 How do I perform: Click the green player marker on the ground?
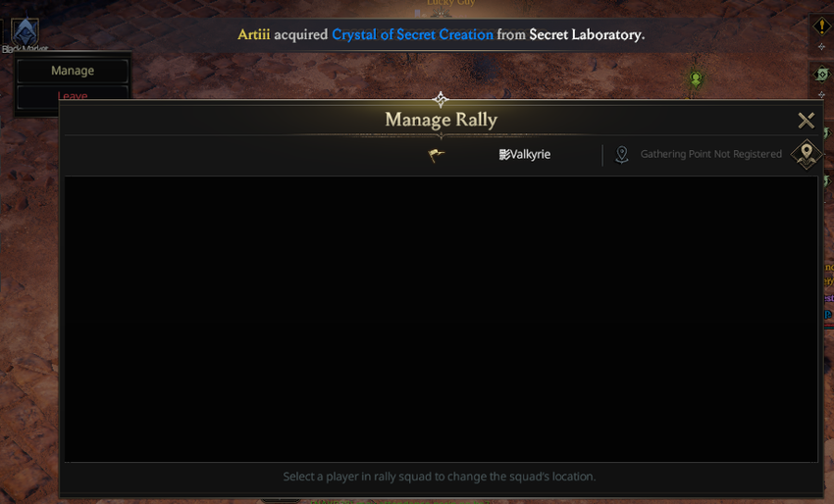[x=696, y=79]
